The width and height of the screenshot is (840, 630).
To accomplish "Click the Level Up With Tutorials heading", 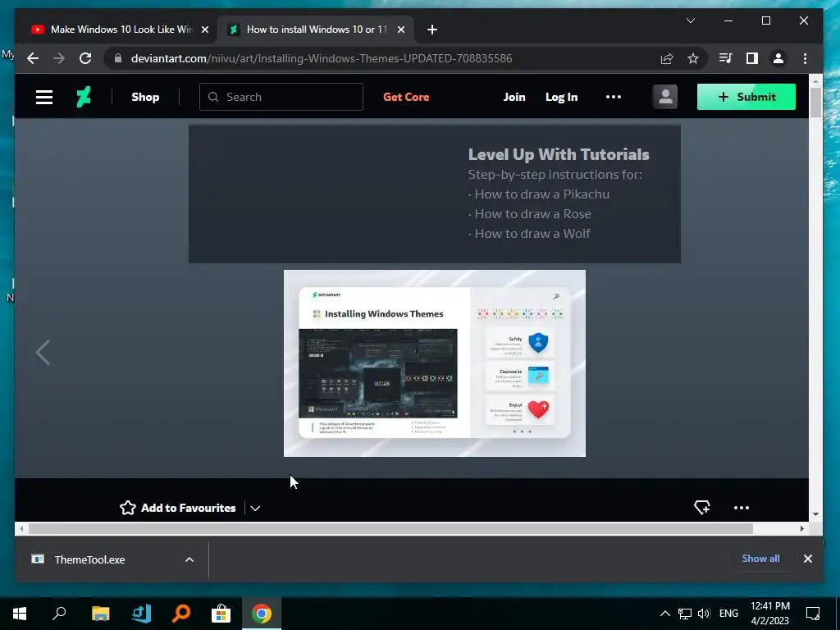I will pyautogui.click(x=559, y=154).
